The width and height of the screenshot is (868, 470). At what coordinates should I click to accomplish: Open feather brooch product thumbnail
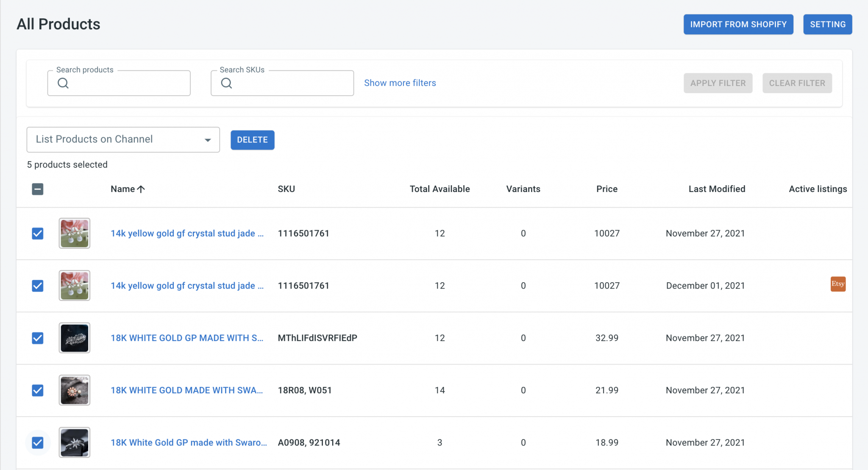[75, 338]
